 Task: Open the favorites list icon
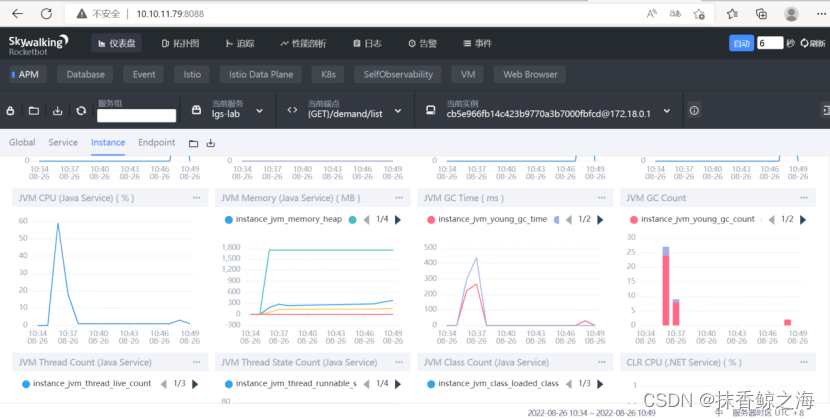pyautogui.click(x=733, y=14)
